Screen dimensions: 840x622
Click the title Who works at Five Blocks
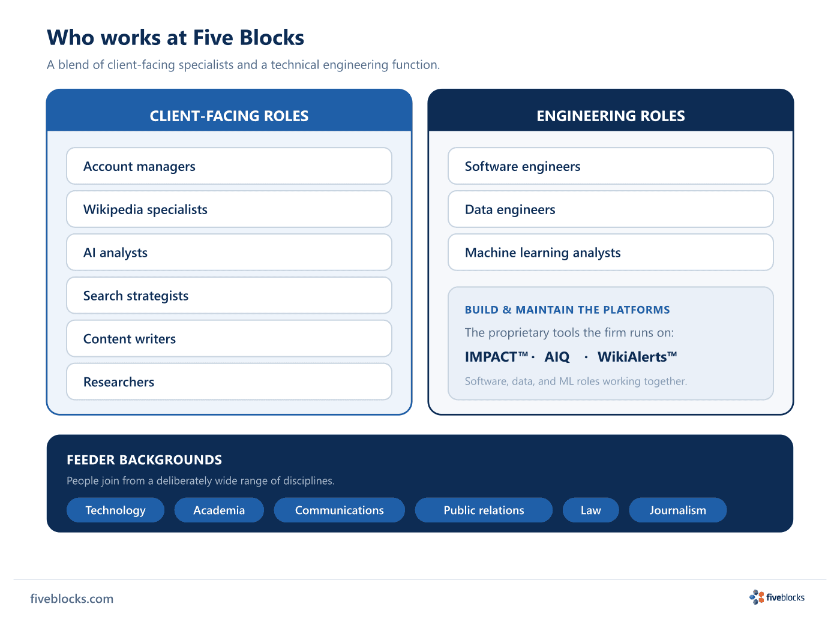pos(176,37)
